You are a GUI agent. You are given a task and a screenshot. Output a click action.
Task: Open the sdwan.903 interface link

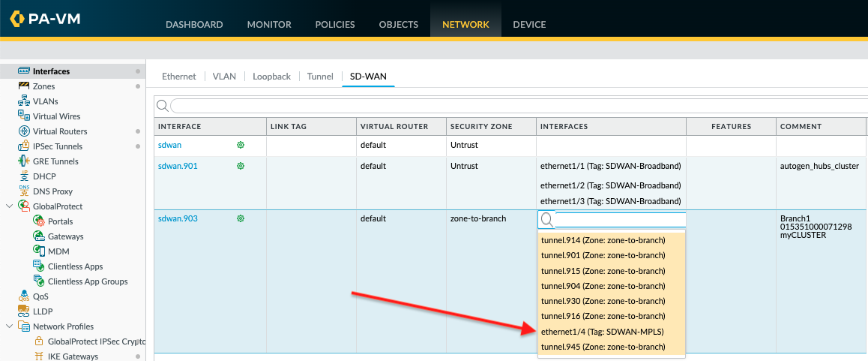click(178, 218)
